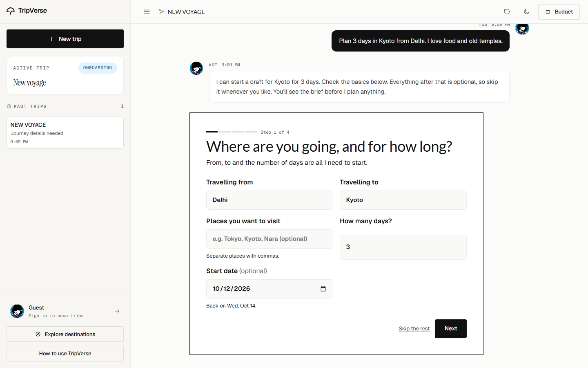Click the Past Trips count '1'
This screenshot has height=368, width=588.
pos(122,106)
